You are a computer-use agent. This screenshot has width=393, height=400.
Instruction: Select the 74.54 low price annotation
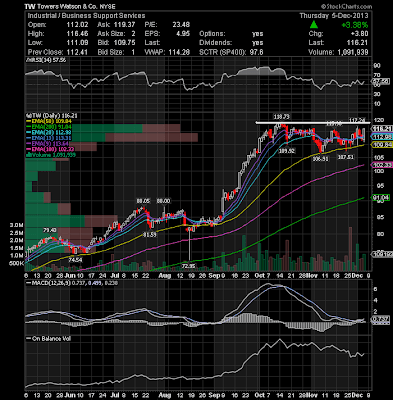[76, 259]
